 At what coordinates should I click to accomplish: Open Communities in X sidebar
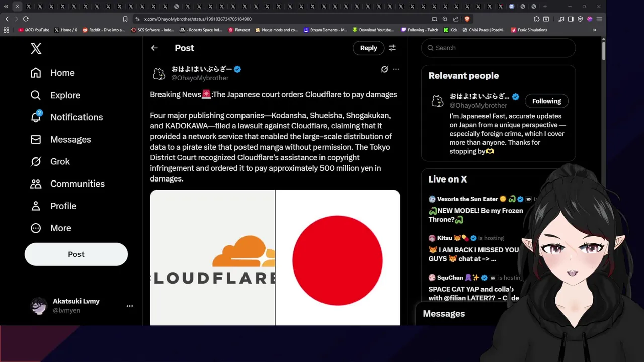click(x=67, y=184)
